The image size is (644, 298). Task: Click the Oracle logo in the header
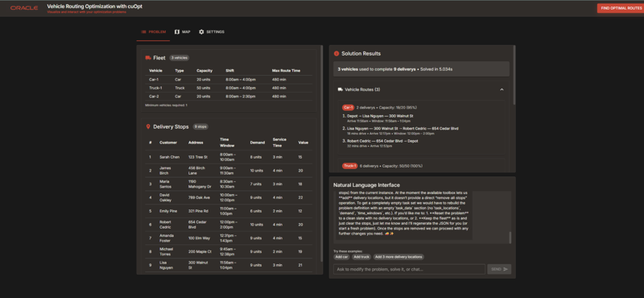[24, 8]
